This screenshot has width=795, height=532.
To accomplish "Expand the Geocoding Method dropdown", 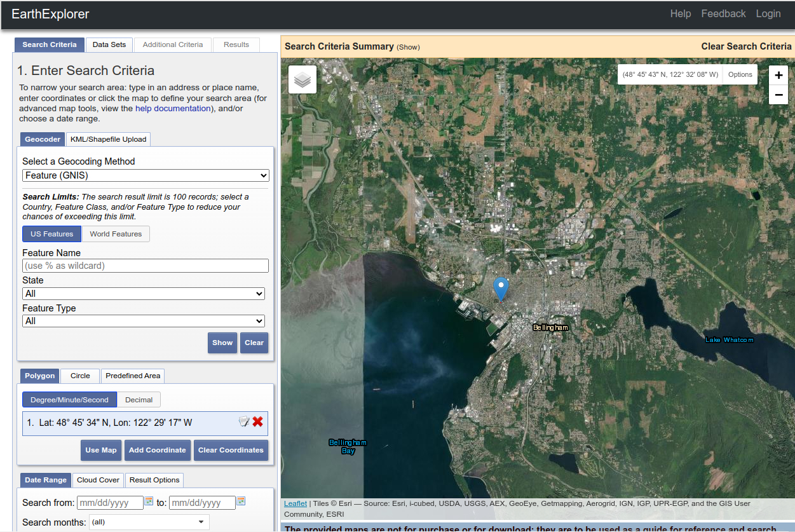I will coord(146,175).
